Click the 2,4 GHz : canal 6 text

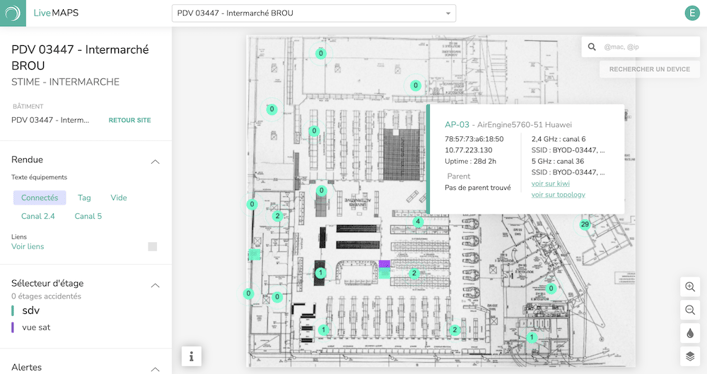(x=558, y=139)
